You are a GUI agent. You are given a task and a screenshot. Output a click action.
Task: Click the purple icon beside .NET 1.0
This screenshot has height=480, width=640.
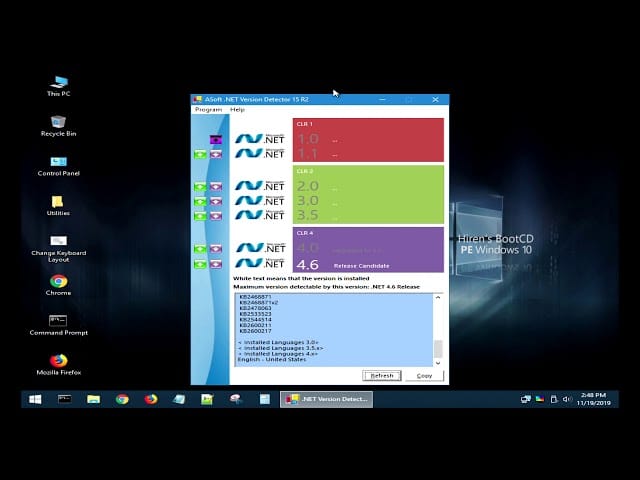[x=216, y=140]
